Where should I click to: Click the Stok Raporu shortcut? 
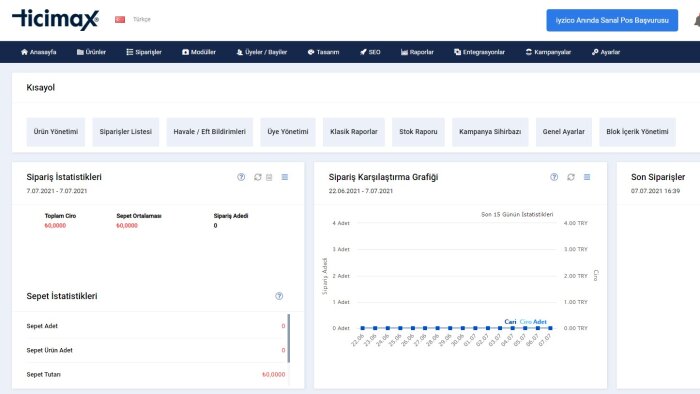tap(418, 132)
